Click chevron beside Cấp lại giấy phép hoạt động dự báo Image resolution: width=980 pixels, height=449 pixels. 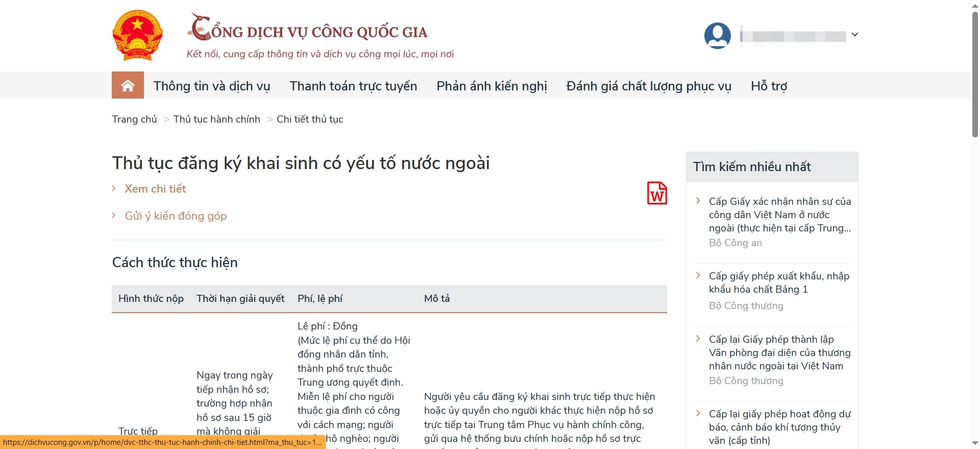698,413
